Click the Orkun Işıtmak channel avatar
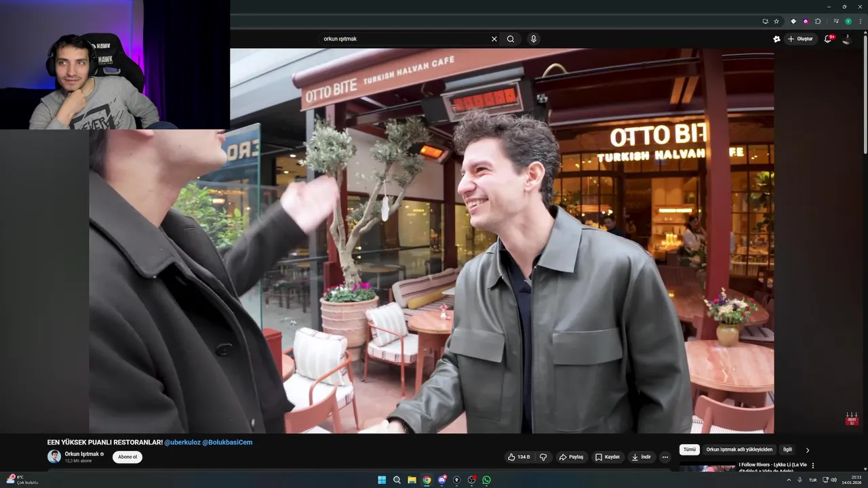868x488 pixels. click(x=54, y=457)
